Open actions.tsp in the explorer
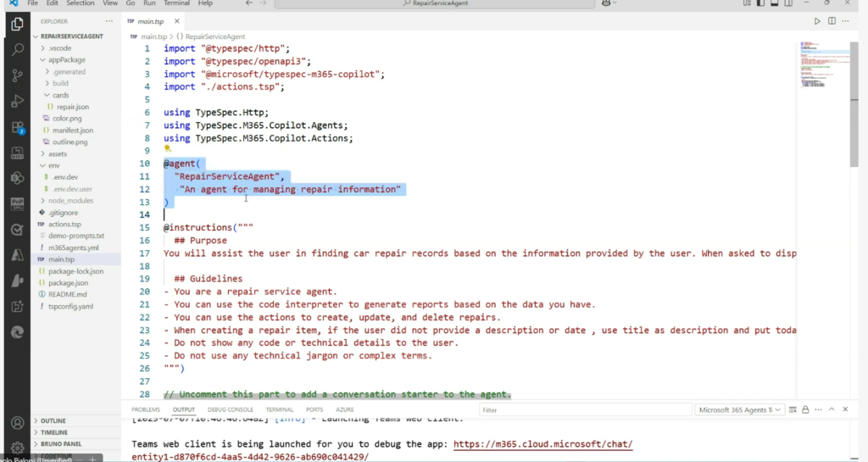The image size is (868, 462). 64,225
